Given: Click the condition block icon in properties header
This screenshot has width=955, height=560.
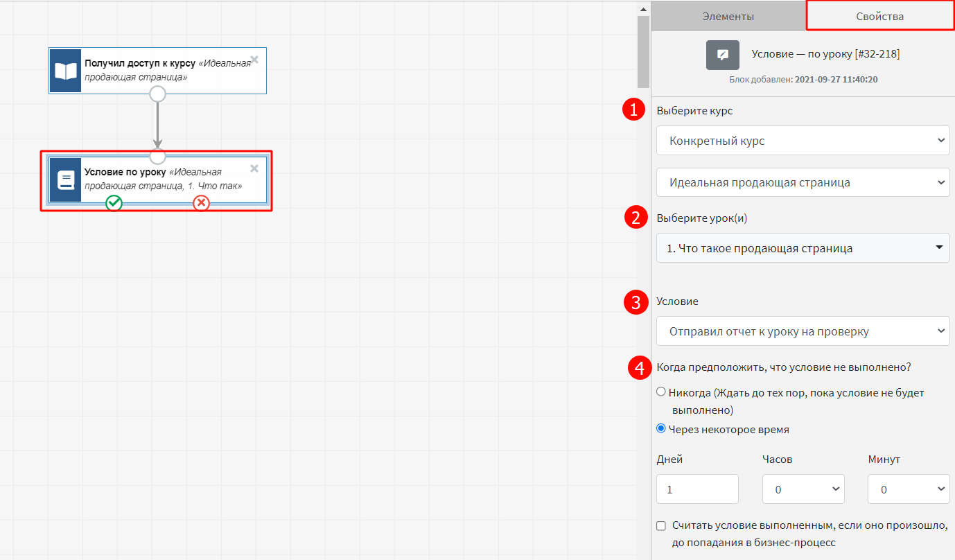Looking at the screenshot, I should pyautogui.click(x=722, y=55).
